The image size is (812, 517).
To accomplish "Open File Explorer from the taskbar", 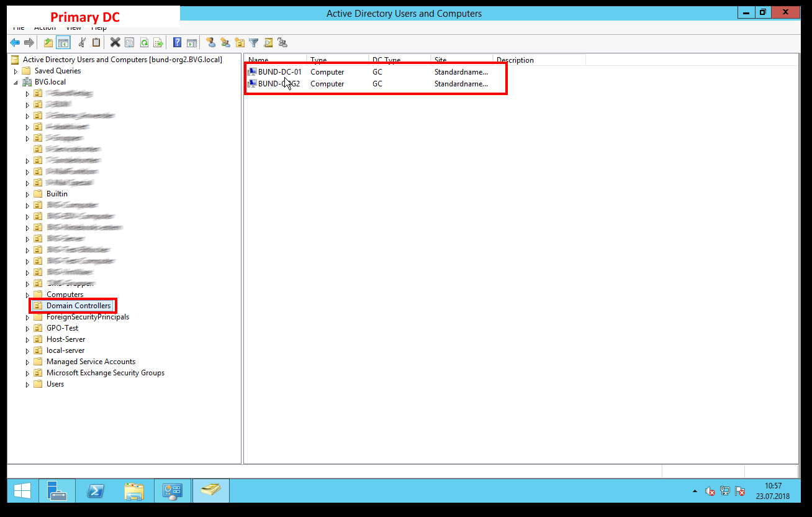I will (134, 491).
